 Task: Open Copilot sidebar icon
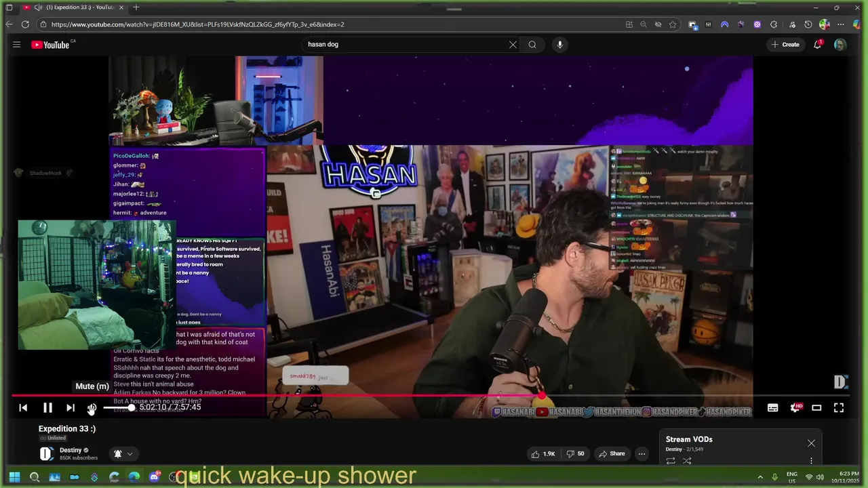coord(857,24)
